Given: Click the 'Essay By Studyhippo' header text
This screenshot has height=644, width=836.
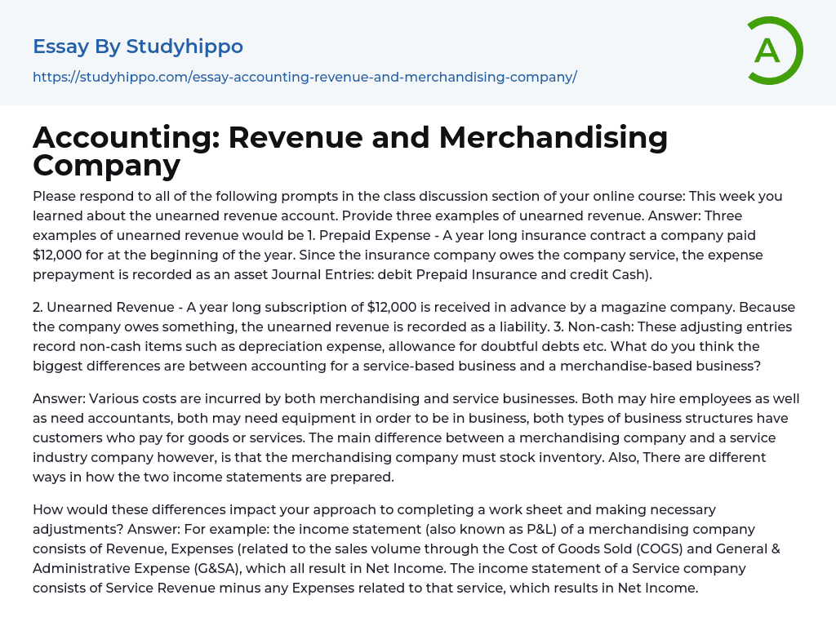Looking at the screenshot, I should tap(138, 47).
